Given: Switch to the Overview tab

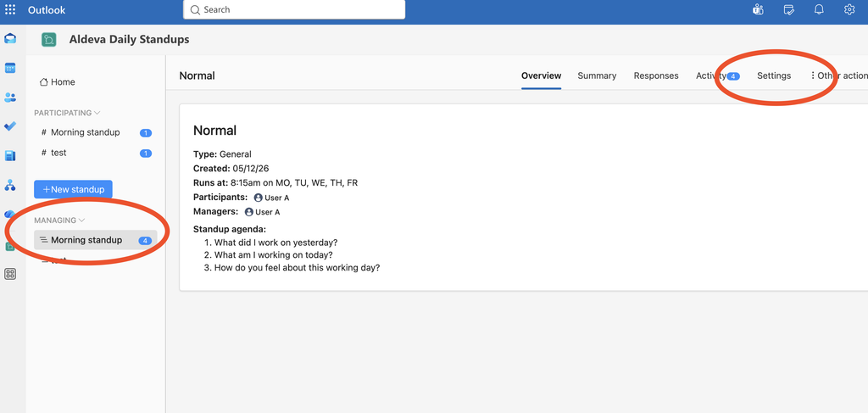Looking at the screenshot, I should 542,75.
